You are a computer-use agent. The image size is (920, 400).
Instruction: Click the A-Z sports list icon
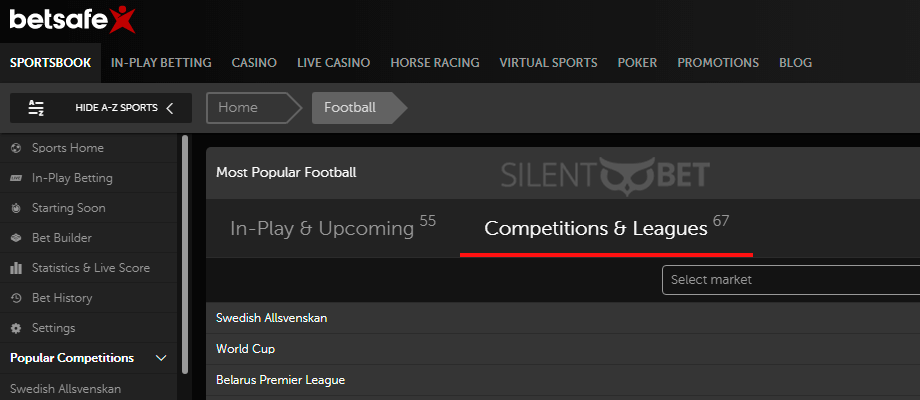coord(36,108)
